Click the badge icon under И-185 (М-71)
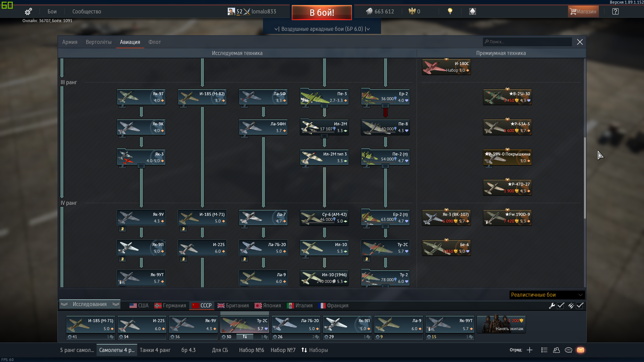 tap(183, 229)
